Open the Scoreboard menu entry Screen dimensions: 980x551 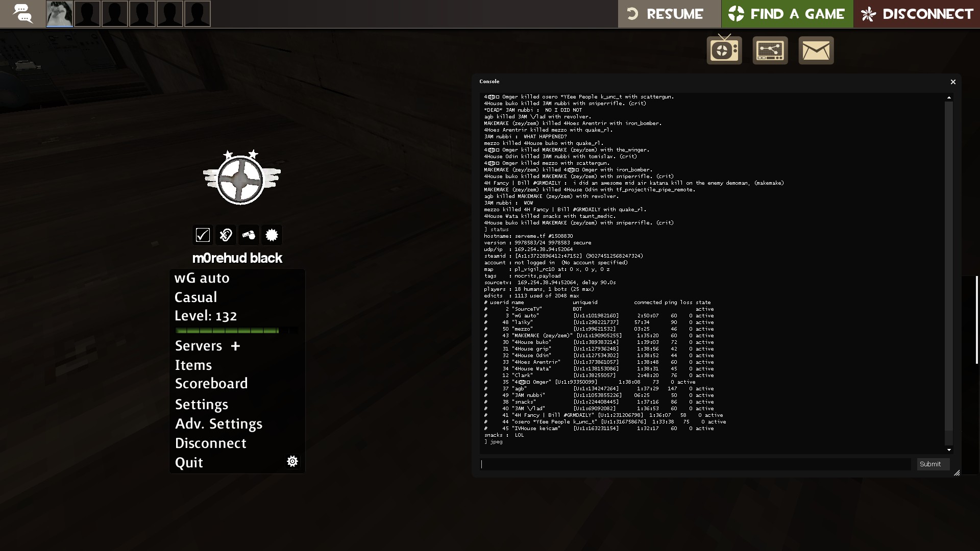[211, 384]
